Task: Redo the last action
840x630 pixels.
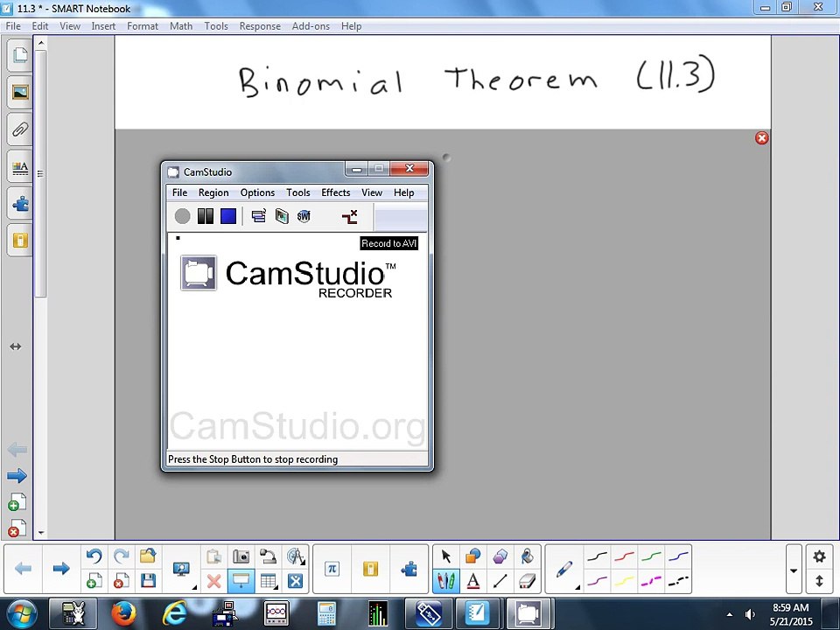Action: tap(122, 556)
